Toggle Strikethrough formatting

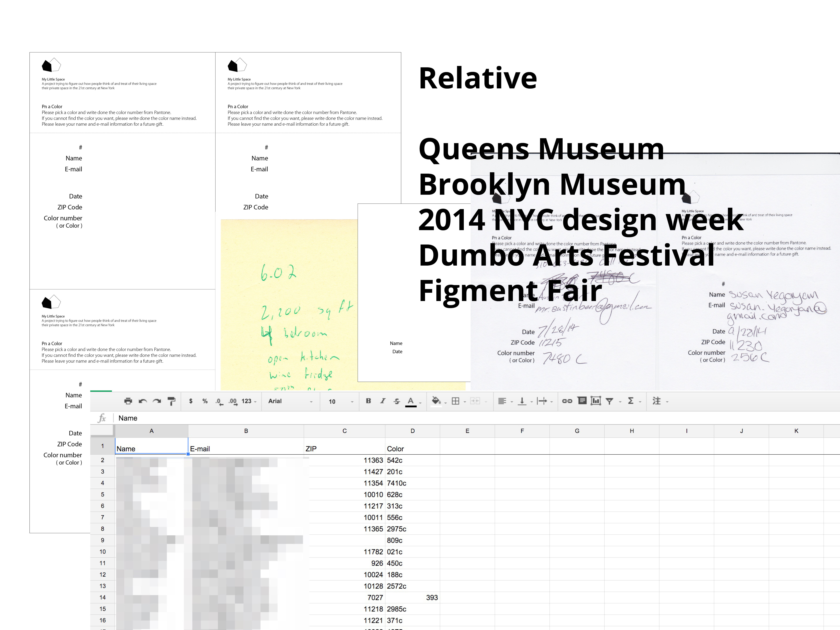pos(397,401)
